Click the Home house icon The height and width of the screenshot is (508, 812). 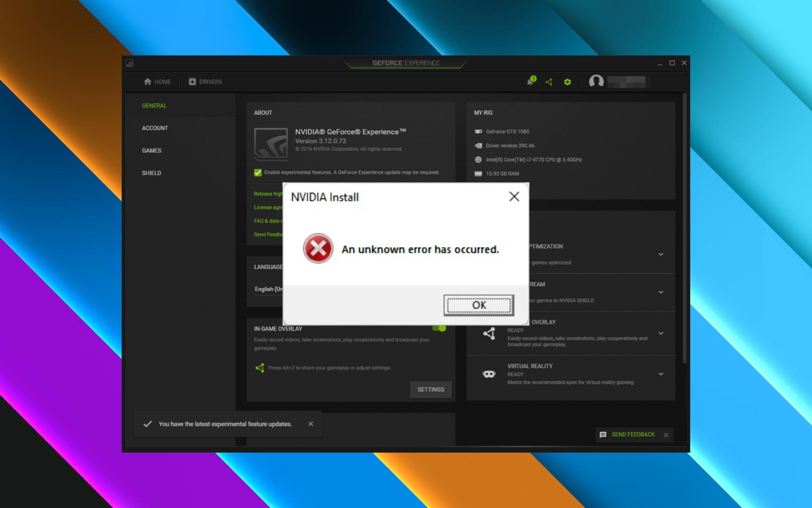coord(147,82)
